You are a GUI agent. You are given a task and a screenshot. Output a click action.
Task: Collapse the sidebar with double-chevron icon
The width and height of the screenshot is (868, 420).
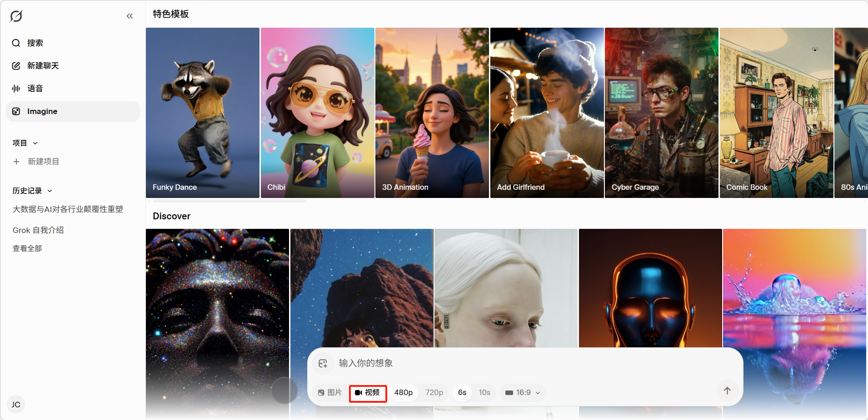pyautogui.click(x=130, y=16)
